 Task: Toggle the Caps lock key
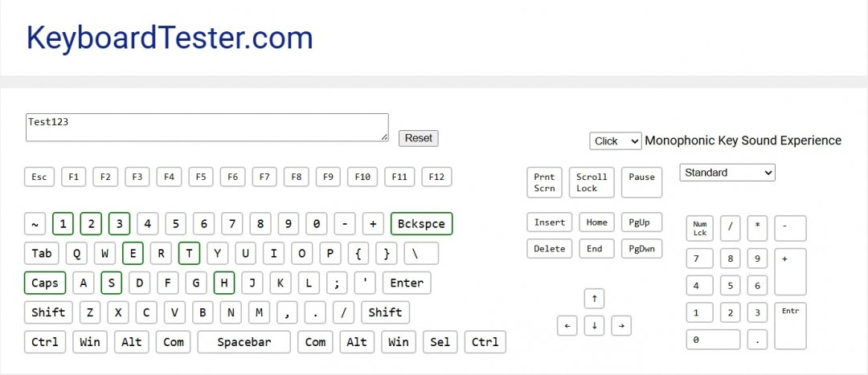click(x=45, y=283)
